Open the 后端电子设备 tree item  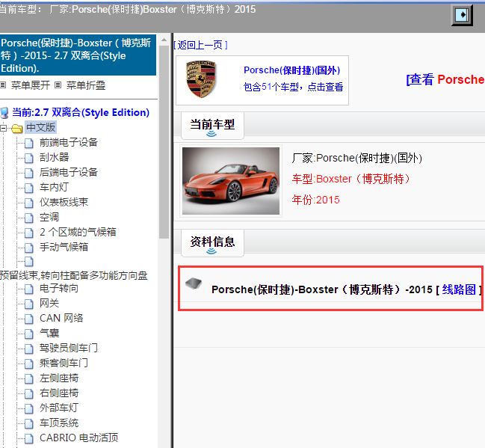click(68, 172)
